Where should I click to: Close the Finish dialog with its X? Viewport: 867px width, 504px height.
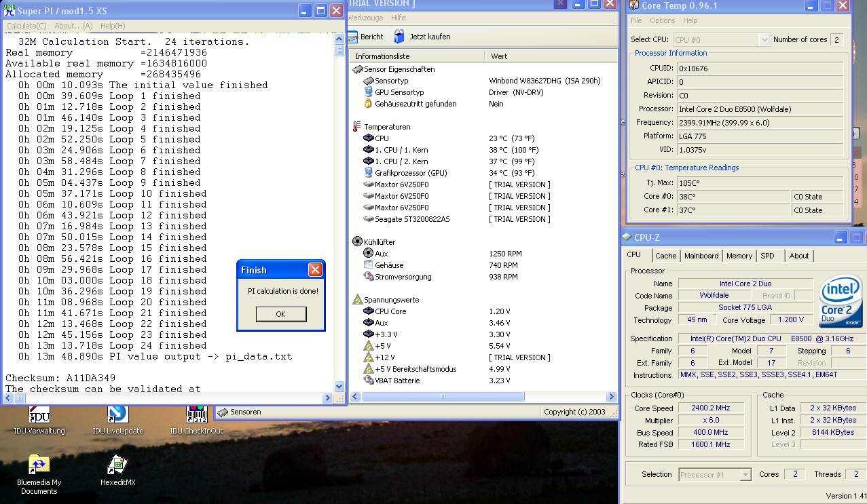coord(315,270)
